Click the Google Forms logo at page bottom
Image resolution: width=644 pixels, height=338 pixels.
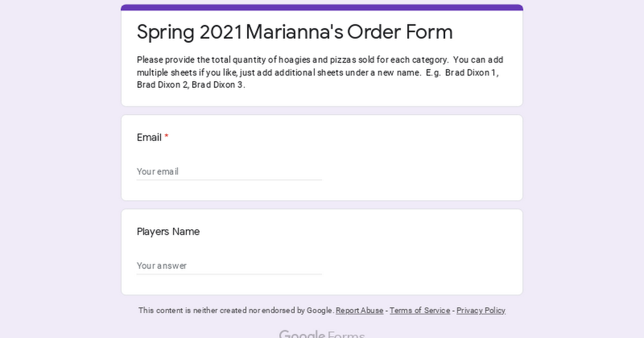322,334
